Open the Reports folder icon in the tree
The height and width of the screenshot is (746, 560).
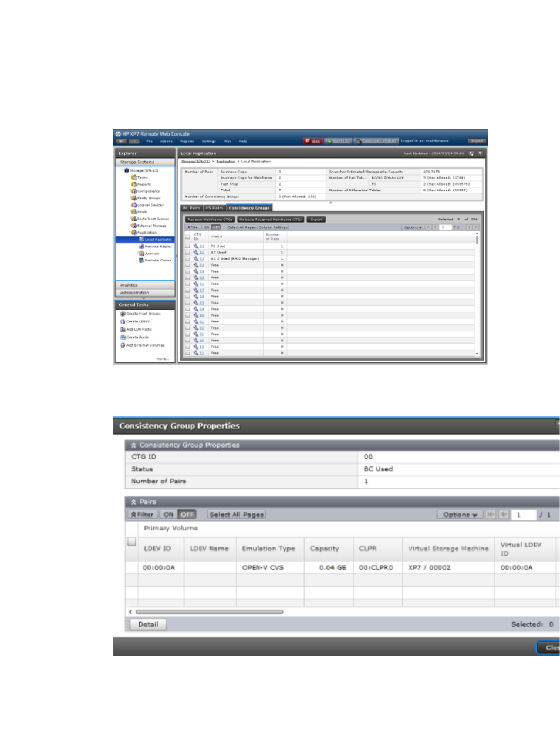click(134, 184)
